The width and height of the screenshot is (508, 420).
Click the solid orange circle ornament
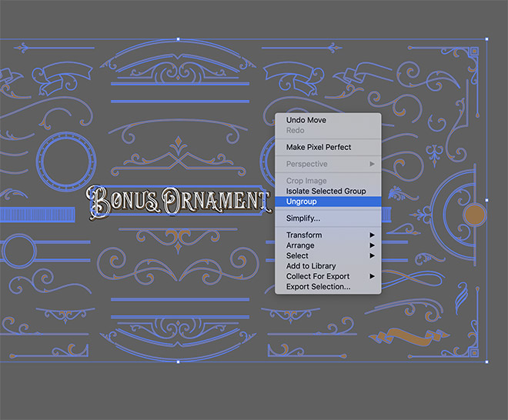(476, 213)
